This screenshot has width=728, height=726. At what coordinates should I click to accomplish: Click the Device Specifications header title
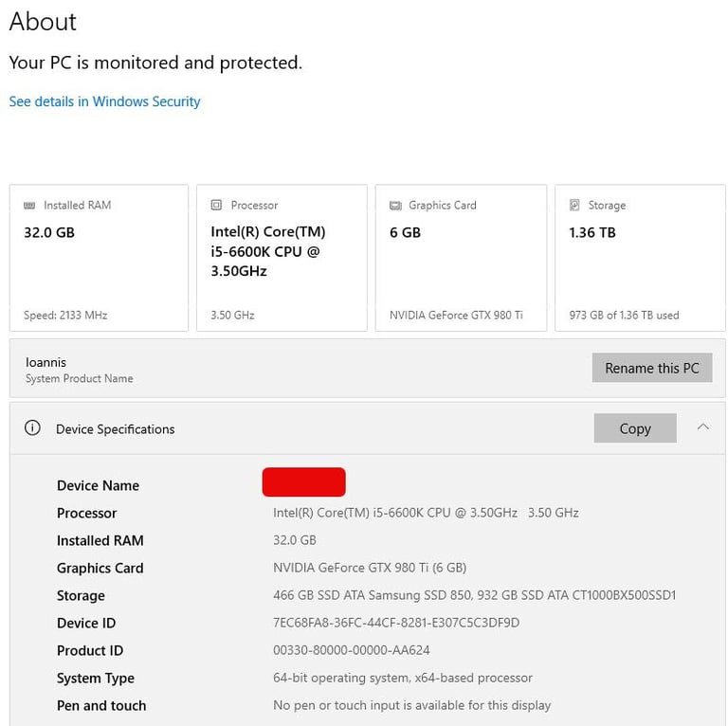(x=115, y=429)
